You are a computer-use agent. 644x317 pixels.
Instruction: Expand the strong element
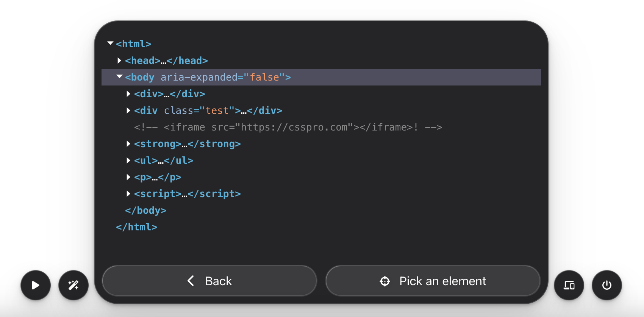(x=128, y=144)
